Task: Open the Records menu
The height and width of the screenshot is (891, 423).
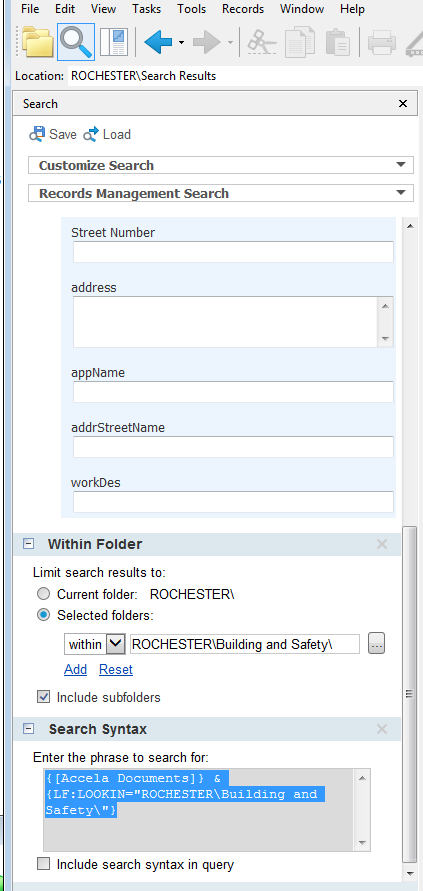Action: (x=243, y=9)
